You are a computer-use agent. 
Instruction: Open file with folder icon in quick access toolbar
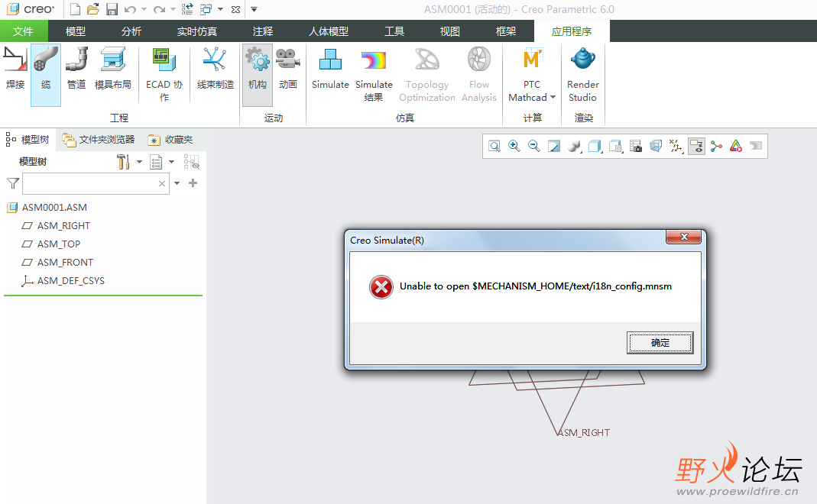pos(93,9)
